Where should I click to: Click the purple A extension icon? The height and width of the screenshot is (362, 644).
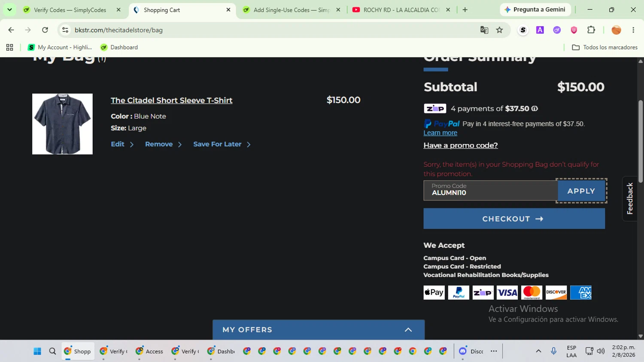(x=540, y=30)
